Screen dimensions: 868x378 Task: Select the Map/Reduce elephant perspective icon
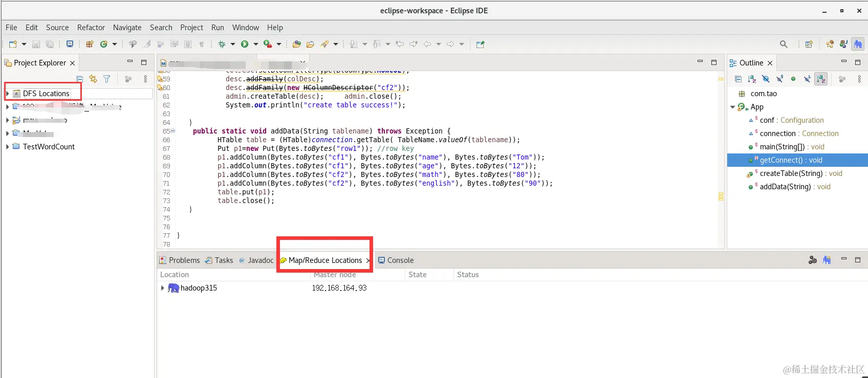click(858, 45)
